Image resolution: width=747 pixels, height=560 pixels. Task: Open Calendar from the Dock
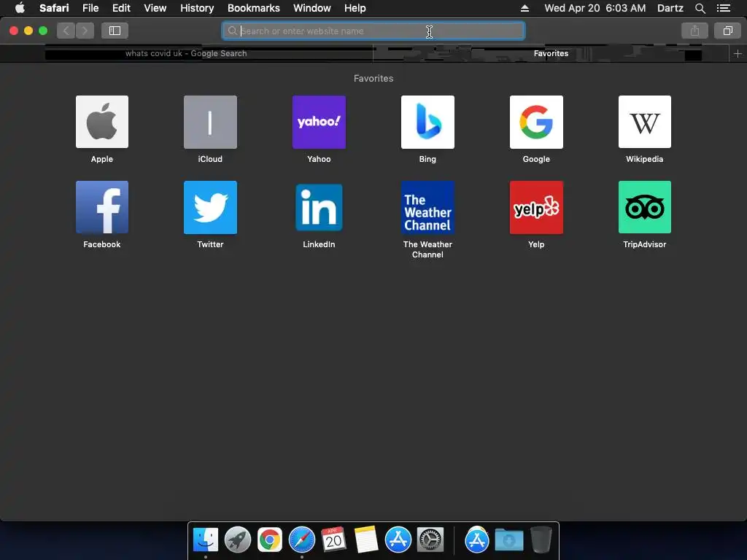(333, 540)
